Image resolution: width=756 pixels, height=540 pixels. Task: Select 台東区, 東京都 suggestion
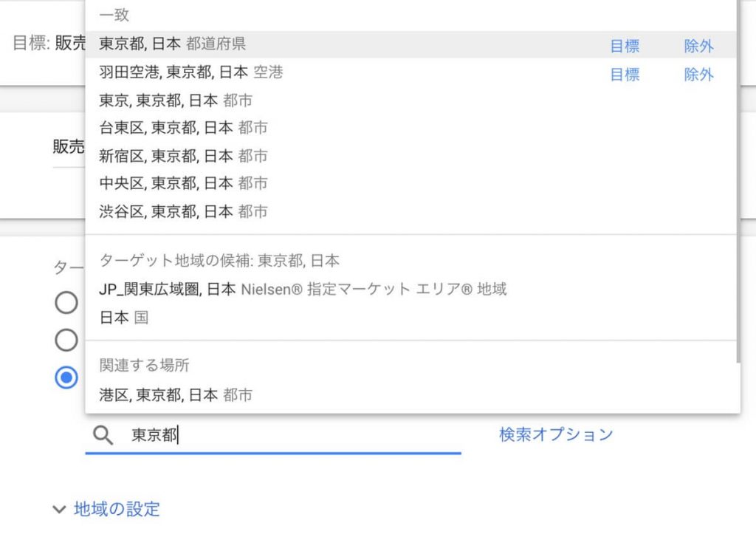point(183,128)
